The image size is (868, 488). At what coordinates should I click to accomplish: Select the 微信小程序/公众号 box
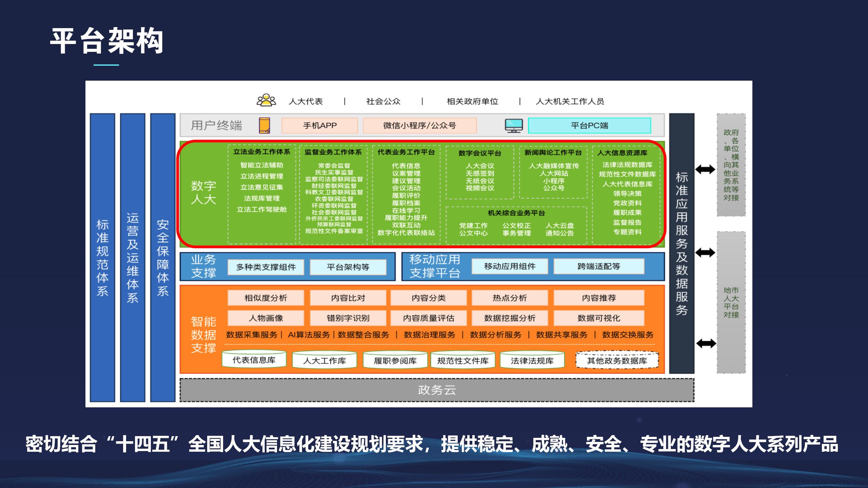pyautogui.click(x=419, y=125)
